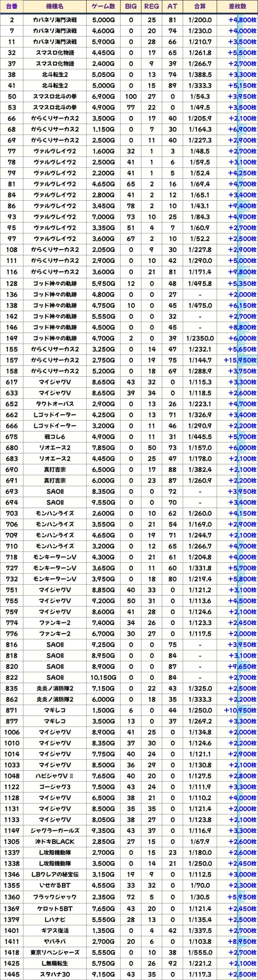
Task: Click the 9,550G game count cell
Action: (104, 503)
